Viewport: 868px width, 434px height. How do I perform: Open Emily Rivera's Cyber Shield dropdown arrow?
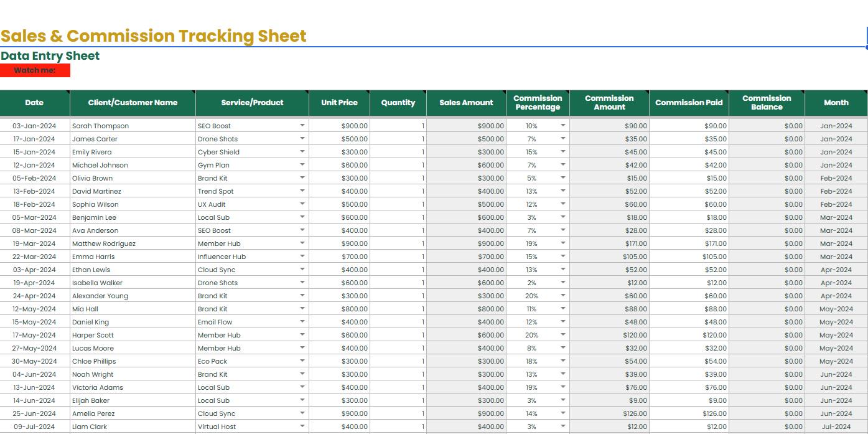click(302, 152)
